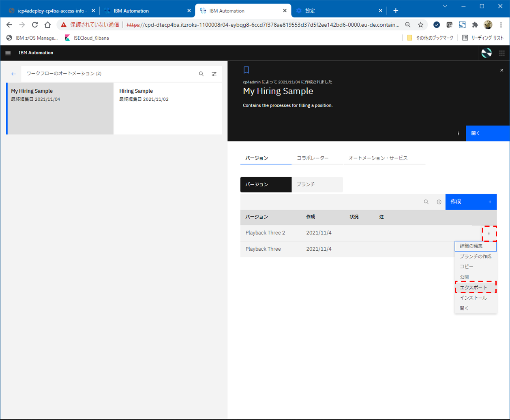This screenshot has width=510, height=420.
Task: Bookmark this page with the star icon
Action: coord(421,25)
